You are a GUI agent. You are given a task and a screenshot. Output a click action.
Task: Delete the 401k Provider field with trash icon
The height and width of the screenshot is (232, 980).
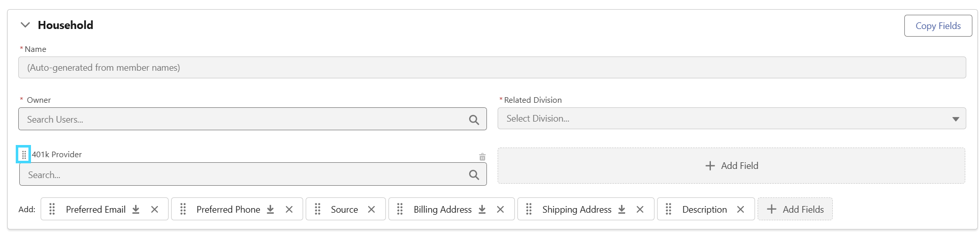[x=482, y=157]
